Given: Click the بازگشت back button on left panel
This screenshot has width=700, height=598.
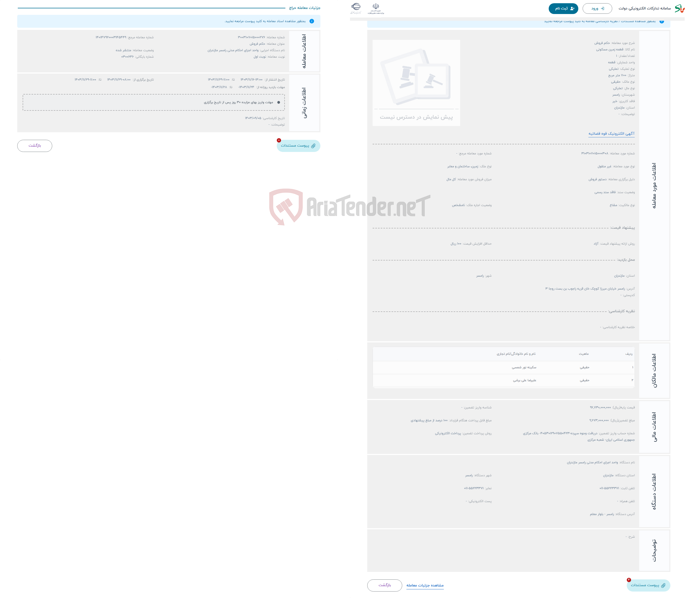Looking at the screenshot, I should [x=33, y=145].
